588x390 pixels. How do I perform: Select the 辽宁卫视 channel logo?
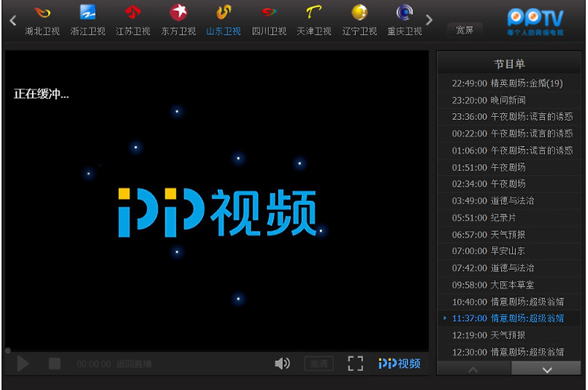pyautogui.click(x=359, y=13)
